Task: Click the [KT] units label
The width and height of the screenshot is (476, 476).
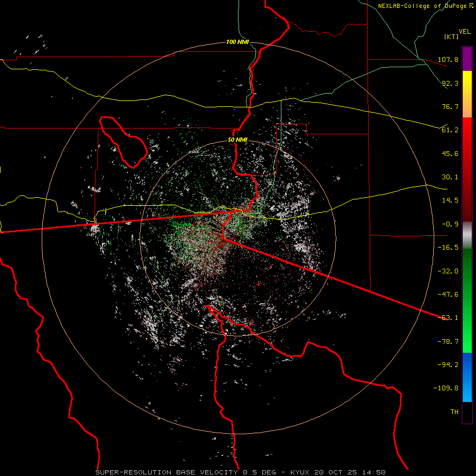Action: pos(452,36)
